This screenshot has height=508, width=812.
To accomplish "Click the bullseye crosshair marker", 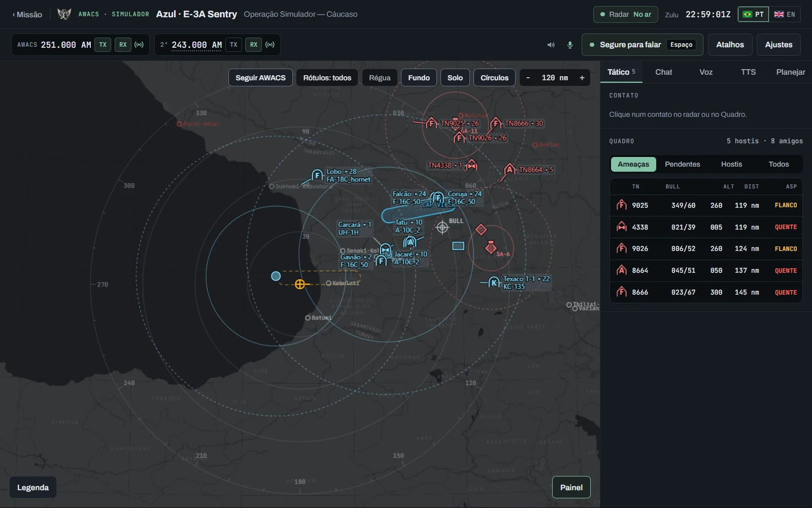I will tap(443, 228).
